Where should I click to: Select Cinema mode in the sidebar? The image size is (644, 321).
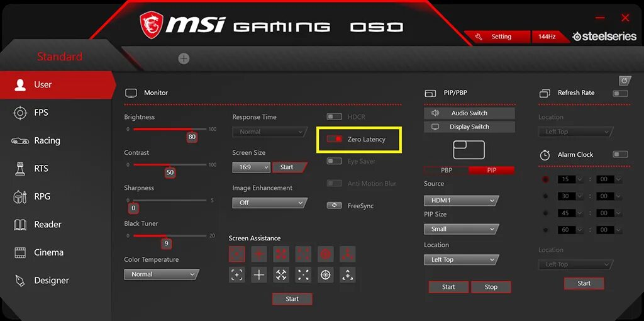56,252
